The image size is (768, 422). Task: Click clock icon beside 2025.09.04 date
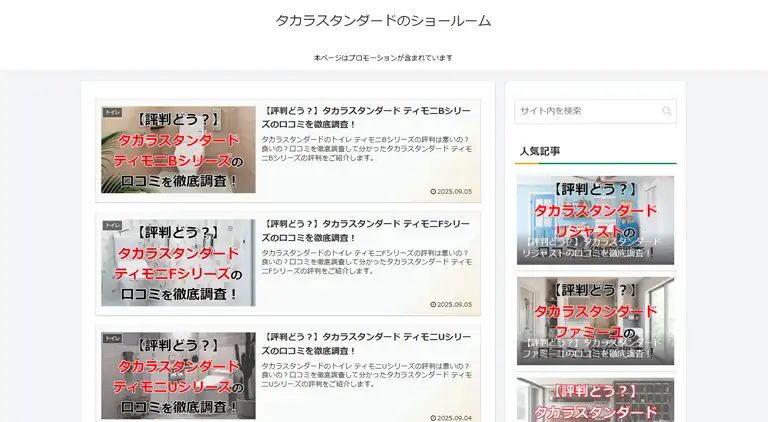(433, 418)
